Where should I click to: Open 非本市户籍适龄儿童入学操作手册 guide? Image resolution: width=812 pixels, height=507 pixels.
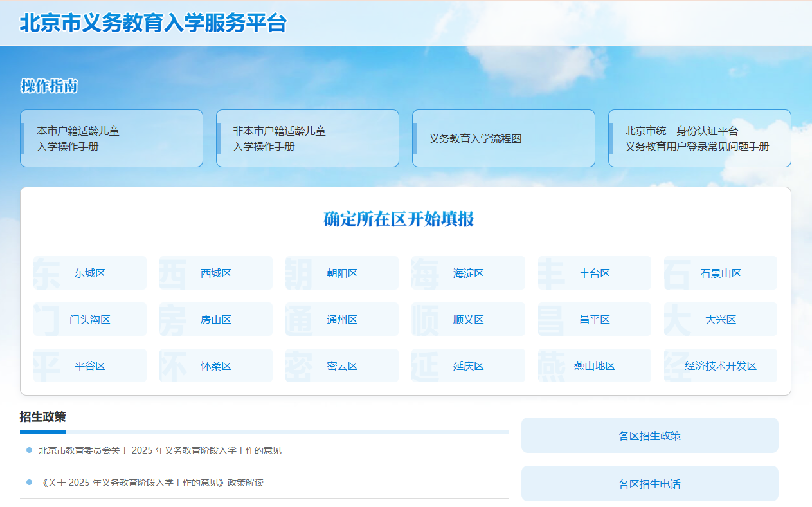point(307,138)
